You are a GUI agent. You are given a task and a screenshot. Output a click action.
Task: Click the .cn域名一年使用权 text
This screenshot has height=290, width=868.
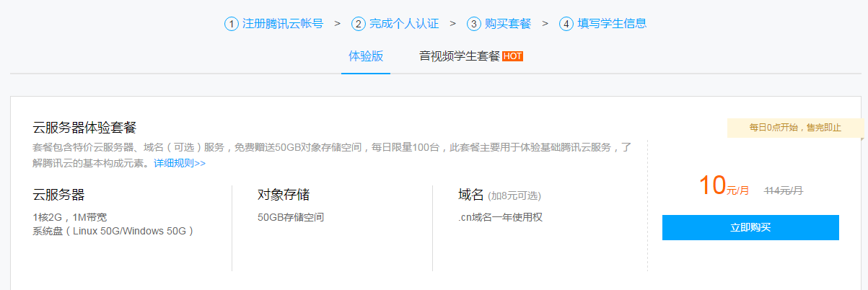tap(500, 217)
